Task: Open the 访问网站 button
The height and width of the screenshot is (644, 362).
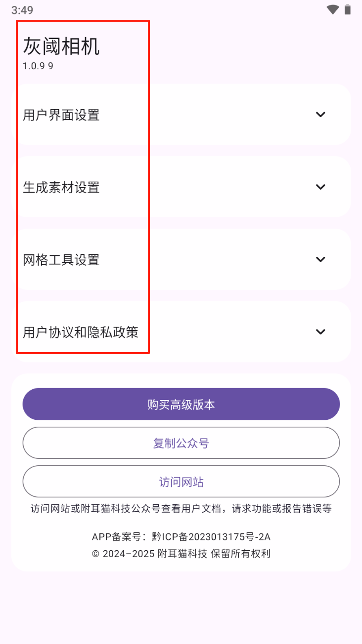Action: point(181,482)
